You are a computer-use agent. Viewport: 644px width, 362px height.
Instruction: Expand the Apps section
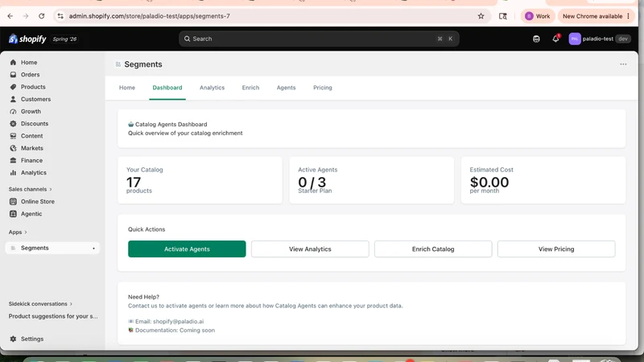click(18, 232)
